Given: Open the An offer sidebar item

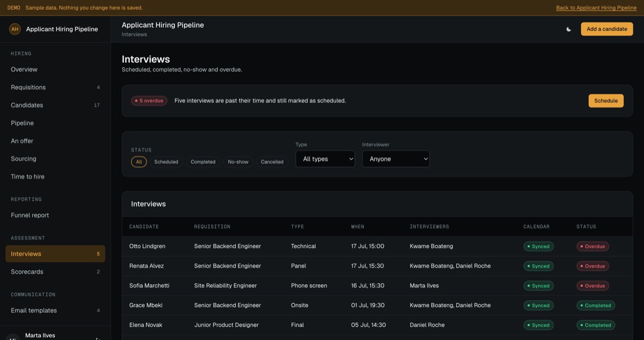Looking at the screenshot, I should click(x=55, y=141).
